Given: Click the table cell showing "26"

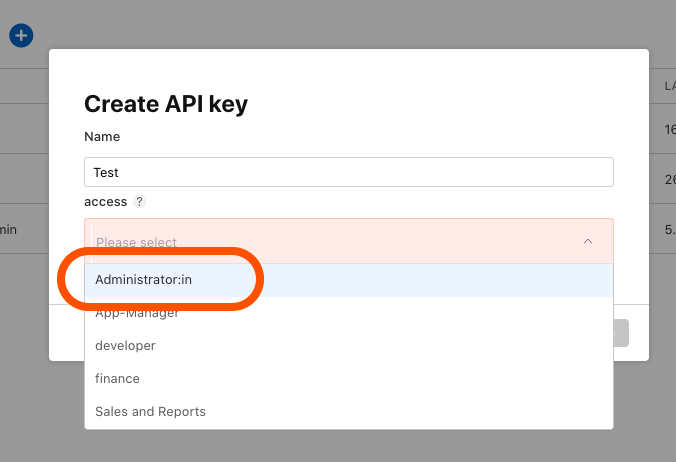Looking at the screenshot, I should (668, 179).
